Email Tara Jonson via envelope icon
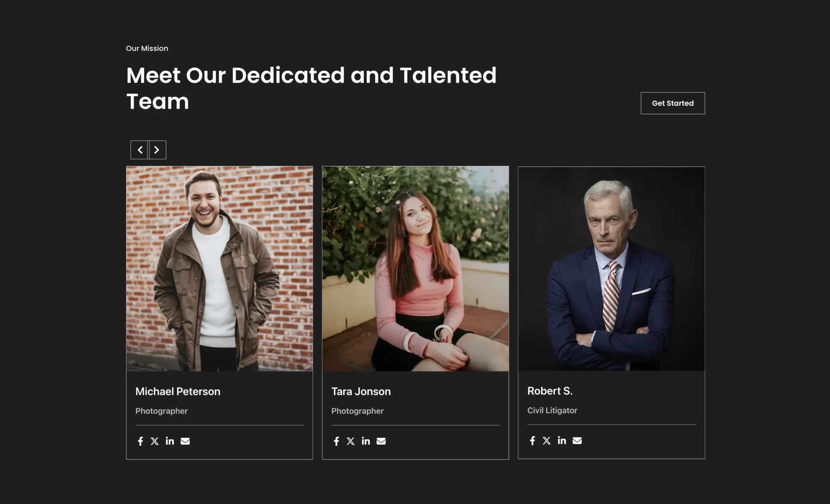 (x=381, y=441)
